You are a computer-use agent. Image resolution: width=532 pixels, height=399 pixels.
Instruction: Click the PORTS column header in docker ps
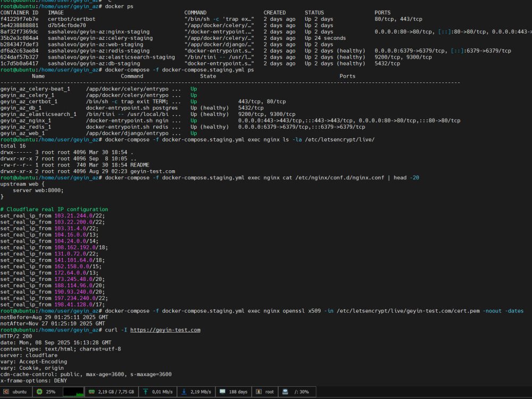[383, 13]
